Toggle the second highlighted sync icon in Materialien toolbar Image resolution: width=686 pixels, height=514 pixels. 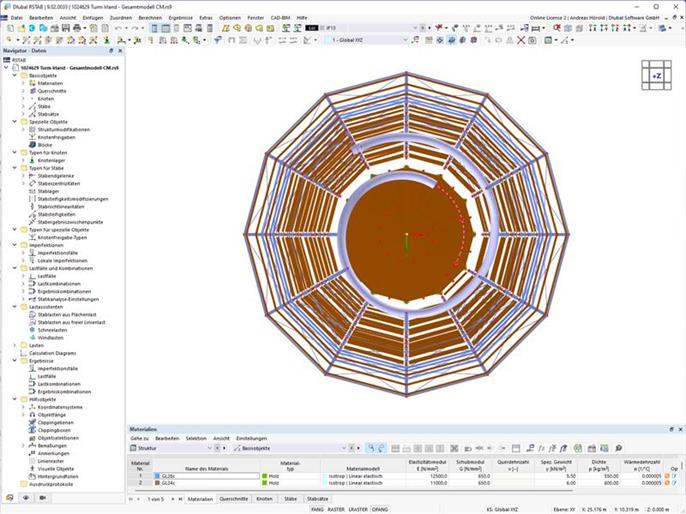click(381, 448)
